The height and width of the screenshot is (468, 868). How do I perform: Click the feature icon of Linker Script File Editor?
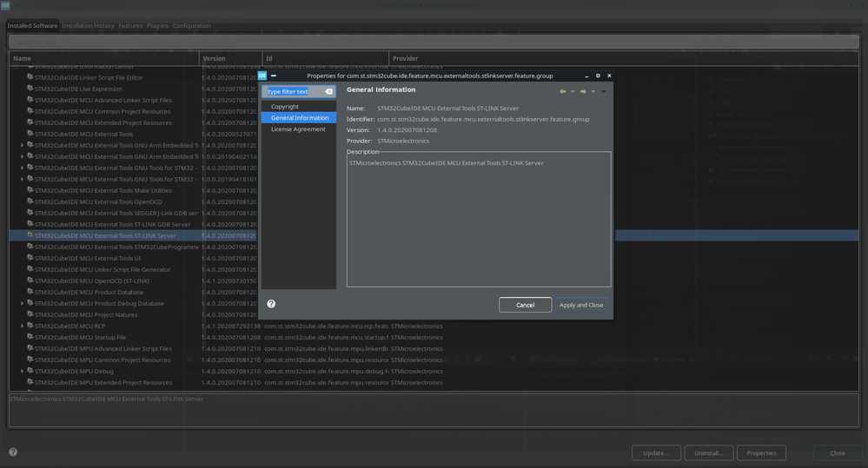(x=30, y=77)
